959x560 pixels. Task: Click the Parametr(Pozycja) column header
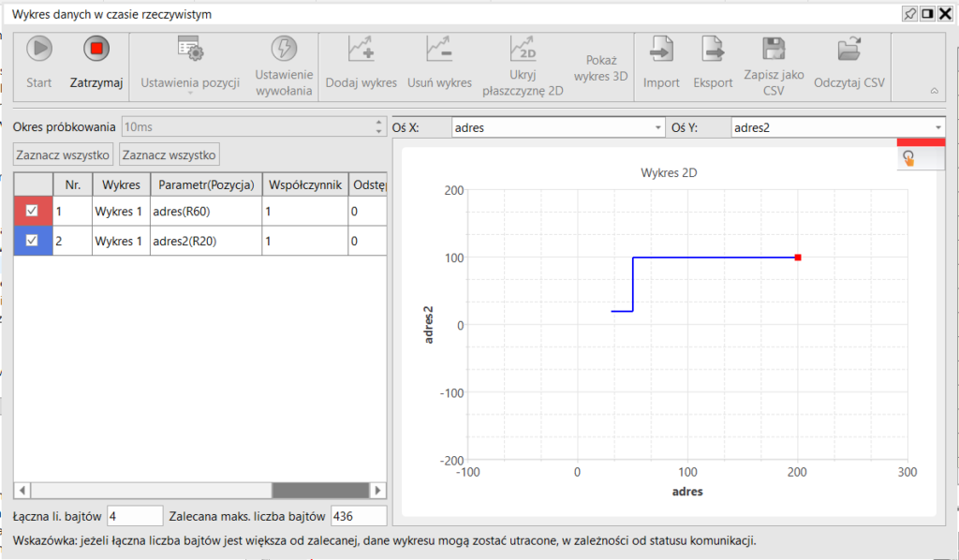click(x=206, y=184)
